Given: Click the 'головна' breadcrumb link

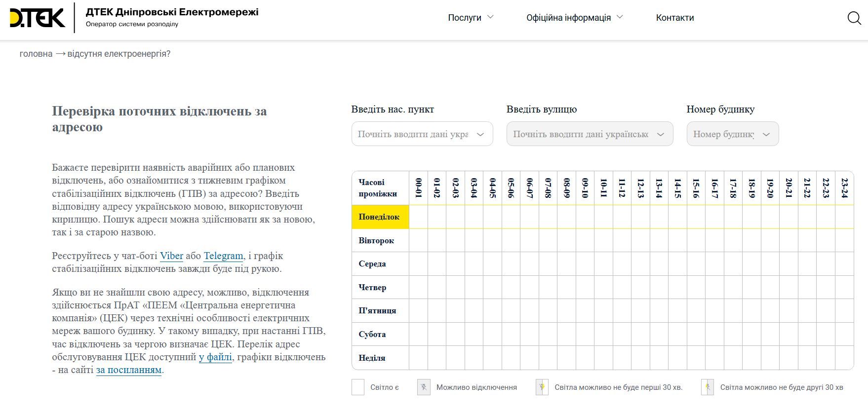Looking at the screenshot, I should click(36, 54).
